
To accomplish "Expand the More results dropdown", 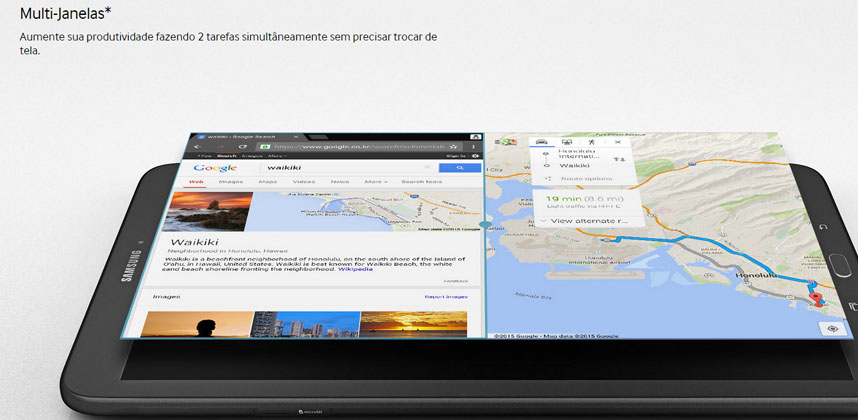I will 375,182.
